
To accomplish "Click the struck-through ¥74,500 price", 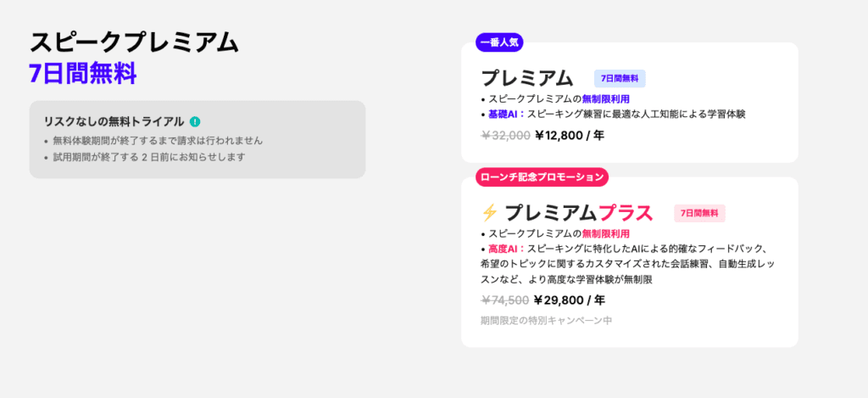I will [505, 300].
